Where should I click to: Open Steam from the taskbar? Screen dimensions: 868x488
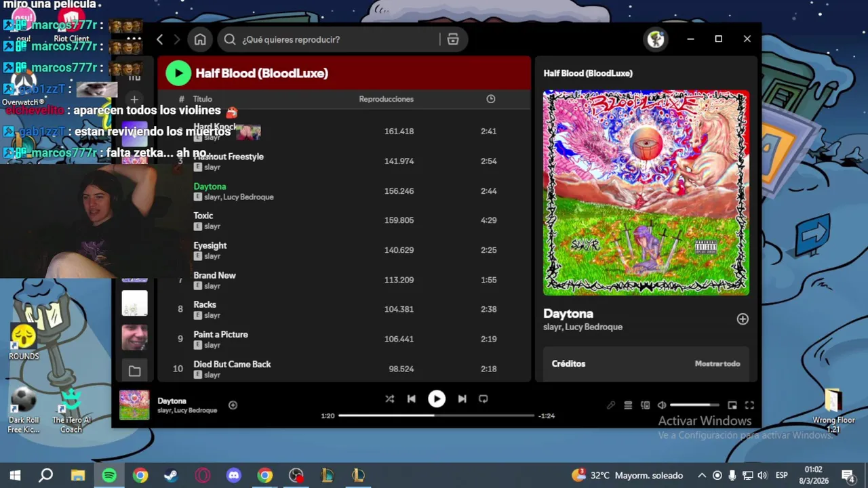pos(171,476)
